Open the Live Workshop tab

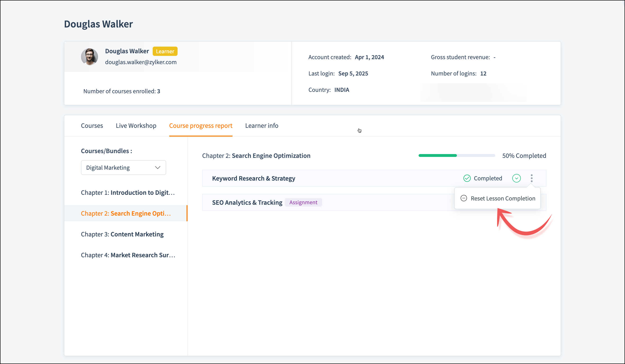tap(136, 126)
